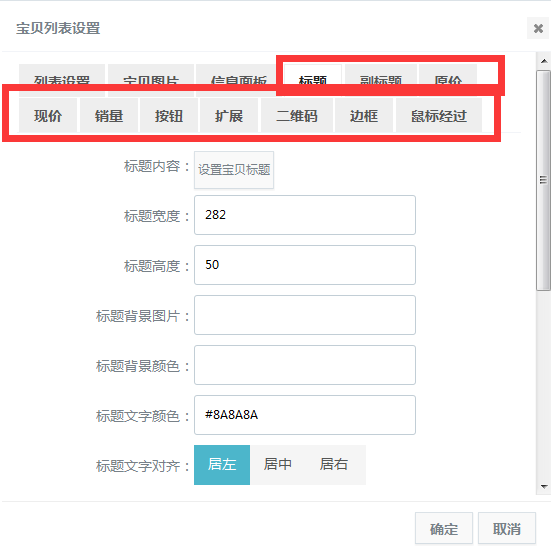Viewport: 551px width, 559px height.
Task: Click the scrollbar down arrow
Action: 544,487
